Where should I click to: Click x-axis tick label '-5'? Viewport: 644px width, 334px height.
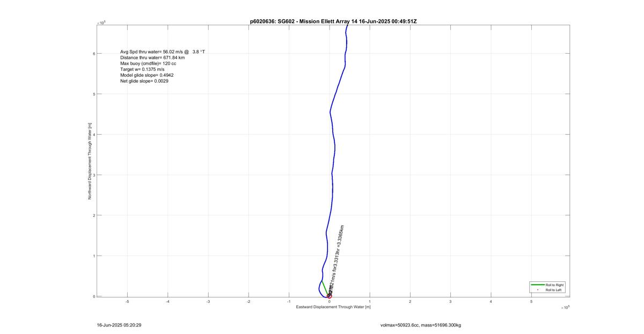tap(127, 302)
